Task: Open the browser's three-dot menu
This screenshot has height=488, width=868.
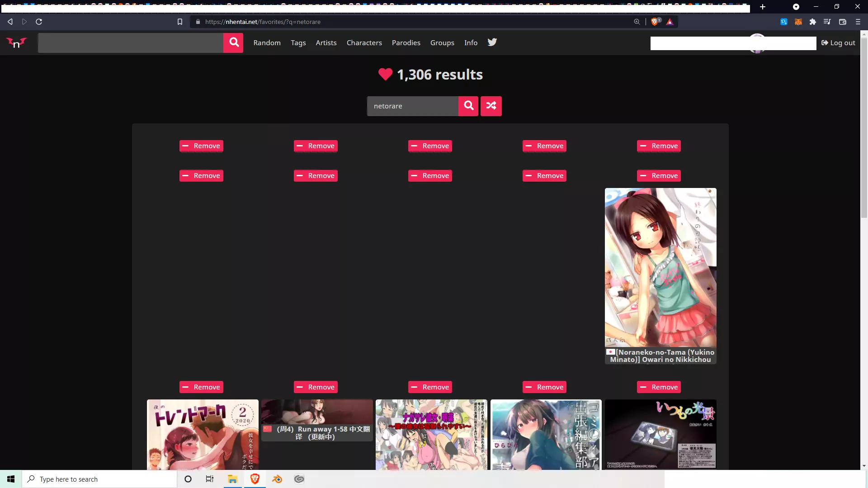Action: (857, 21)
